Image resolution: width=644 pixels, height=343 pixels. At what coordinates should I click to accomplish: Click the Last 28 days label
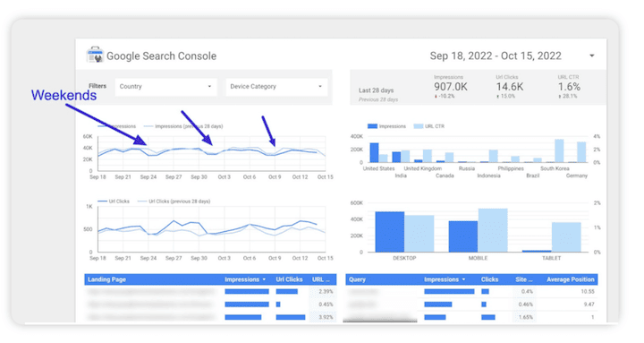376,90
